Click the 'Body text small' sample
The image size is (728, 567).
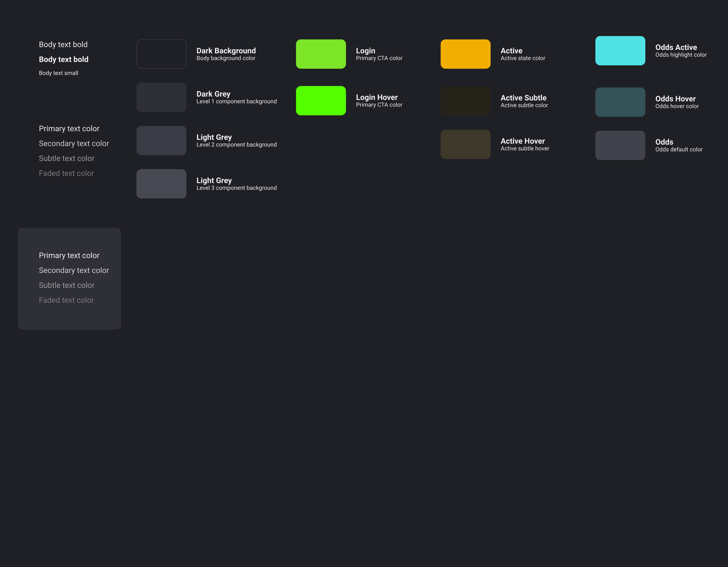[x=59, y=73]
